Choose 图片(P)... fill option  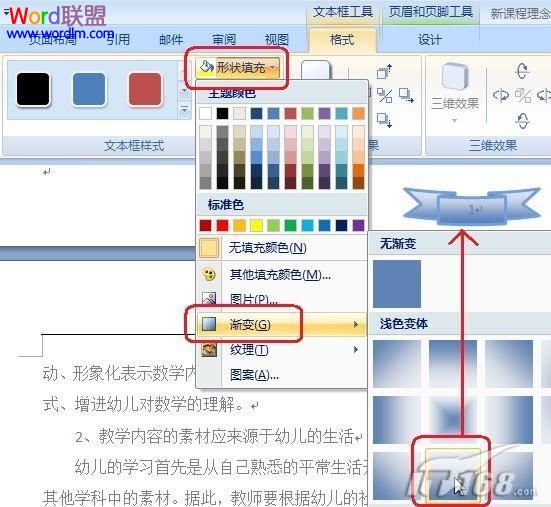point(282,299)
